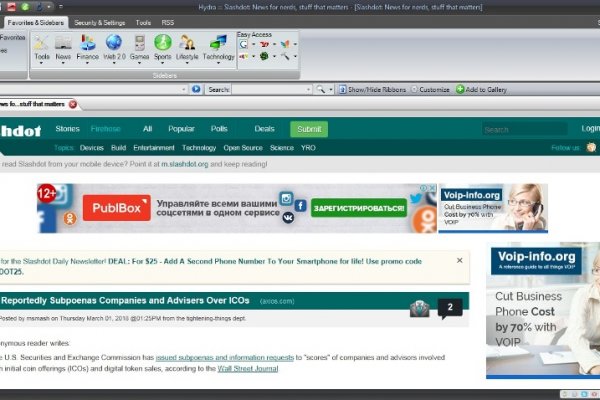The width and height of the screenshot is (600, 400).
Task: Expand the Sports dropdown arrow
Action: click(163, 64)
